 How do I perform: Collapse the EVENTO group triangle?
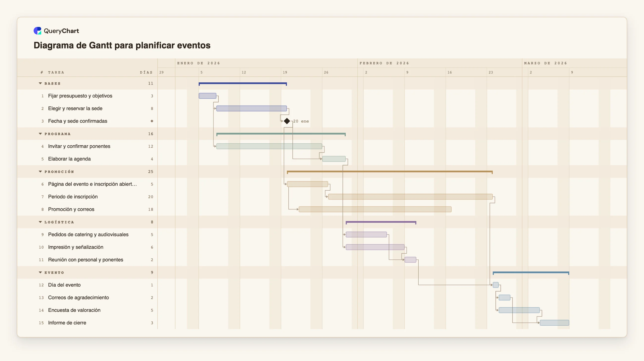click(x=40, y=272)
